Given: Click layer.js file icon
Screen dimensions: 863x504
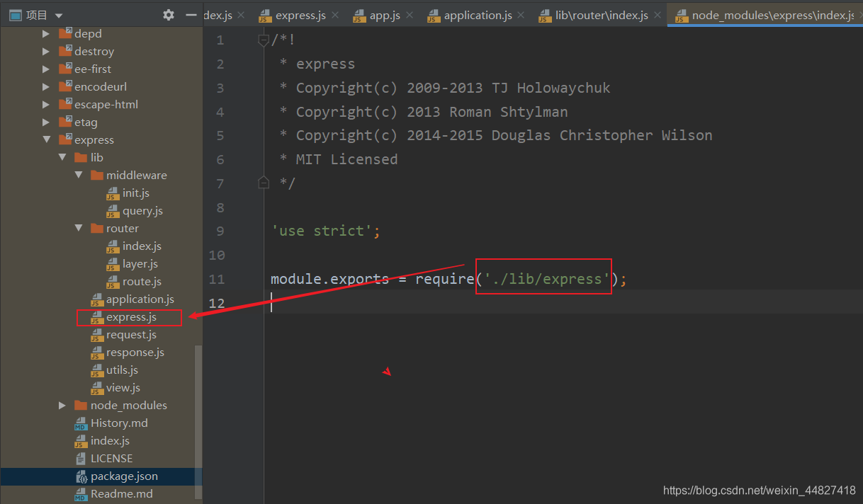Looking at the screenshot, I should point(113,264).
